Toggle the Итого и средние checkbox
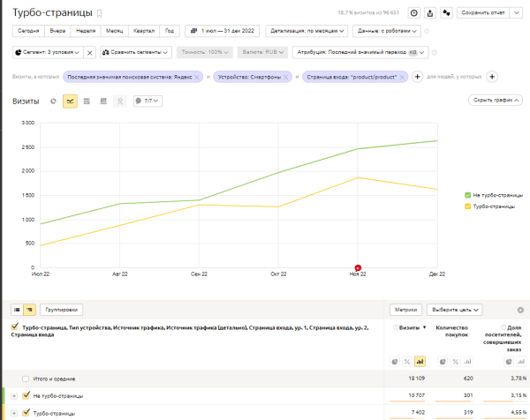The height and width of the screenshot is (420, 530). (x=26, y=378)
